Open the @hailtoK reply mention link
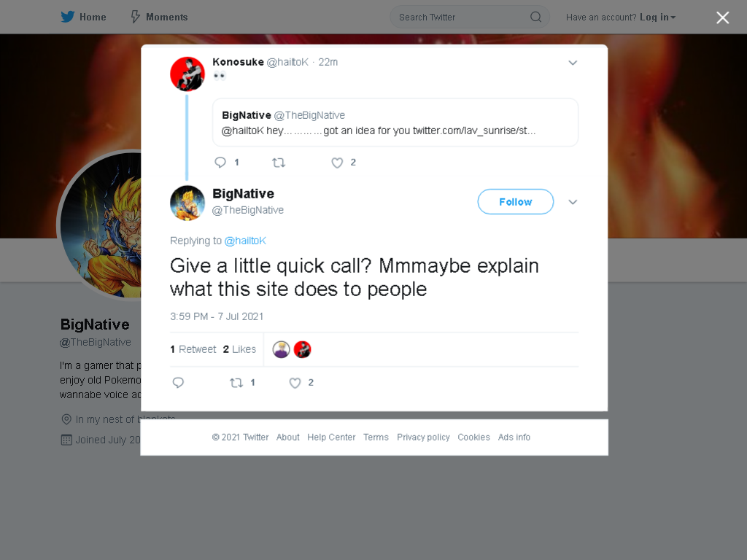 click(245, 241)
